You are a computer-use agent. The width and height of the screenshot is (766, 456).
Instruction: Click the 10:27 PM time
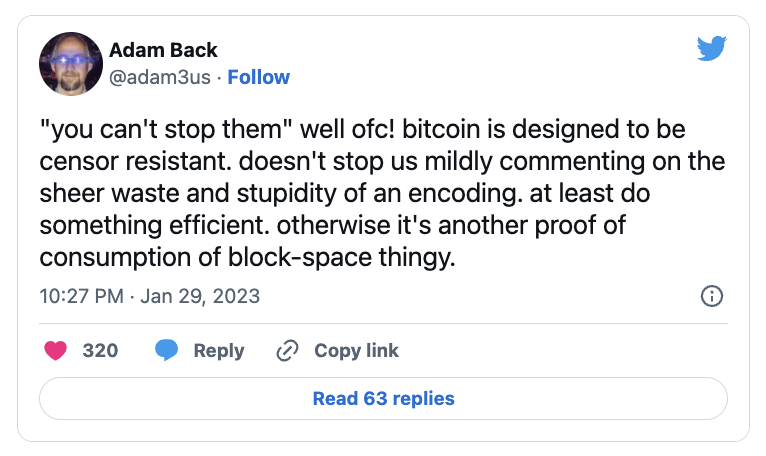81,296
